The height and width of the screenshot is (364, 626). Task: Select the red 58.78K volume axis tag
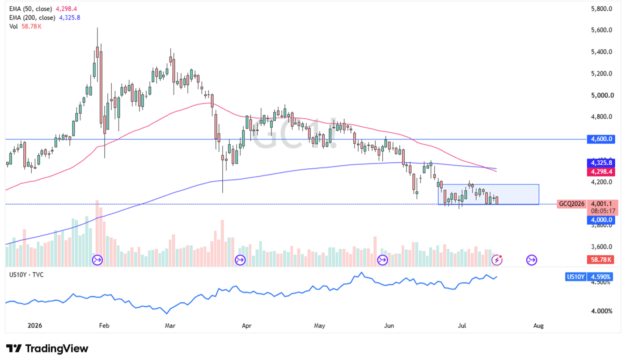(x=601, y=259)
